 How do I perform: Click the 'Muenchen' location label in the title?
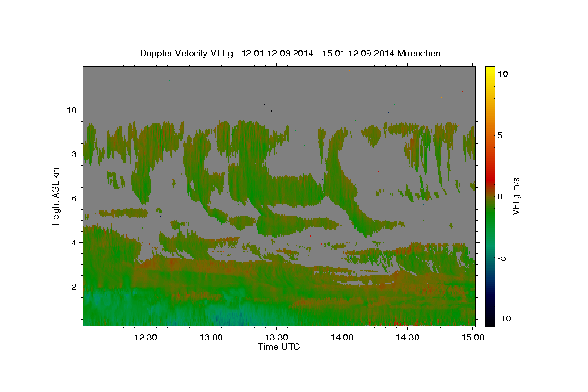tap(419, 53)
